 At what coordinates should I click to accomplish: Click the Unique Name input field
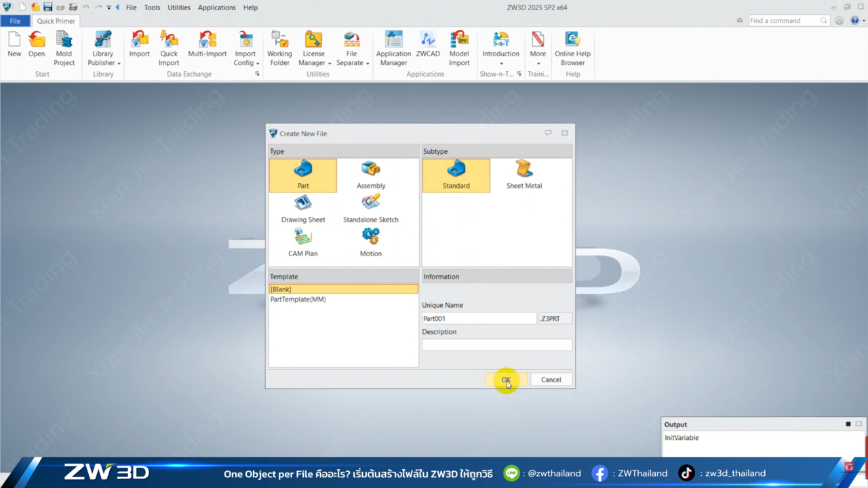[479, 319]
